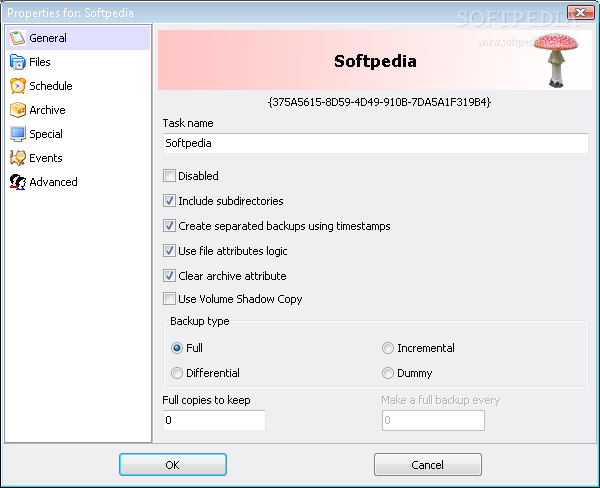Uncheck Use file attributes logic

tap(169, 251)
